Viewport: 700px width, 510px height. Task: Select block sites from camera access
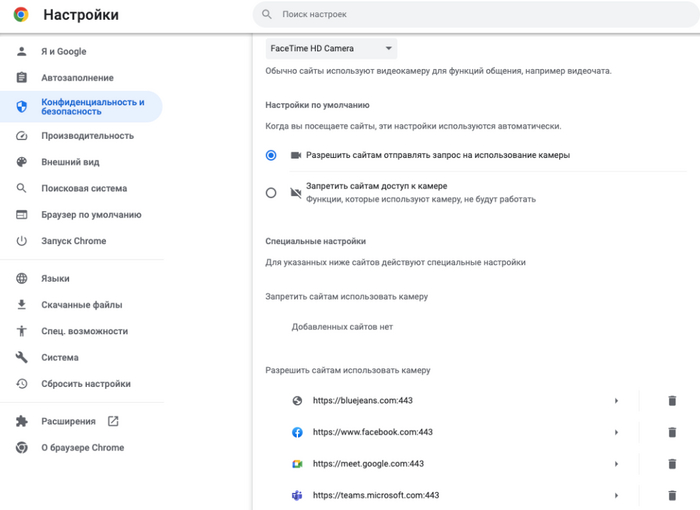click(271, 192)
